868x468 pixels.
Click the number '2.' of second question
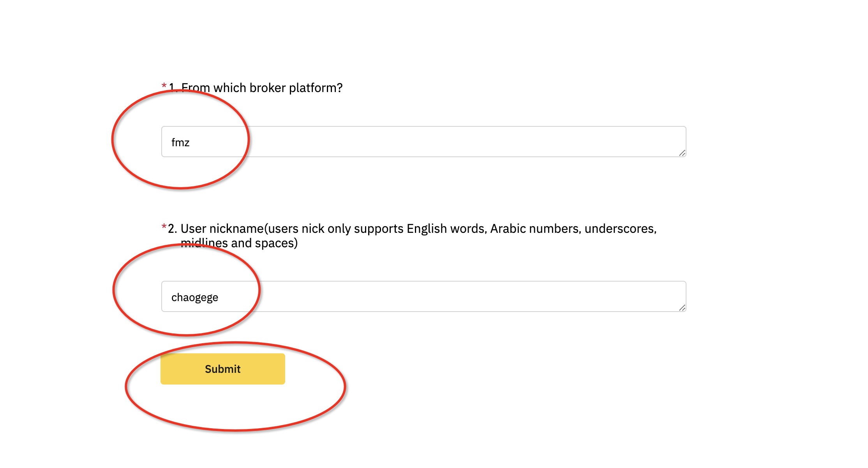click(173, 229)
